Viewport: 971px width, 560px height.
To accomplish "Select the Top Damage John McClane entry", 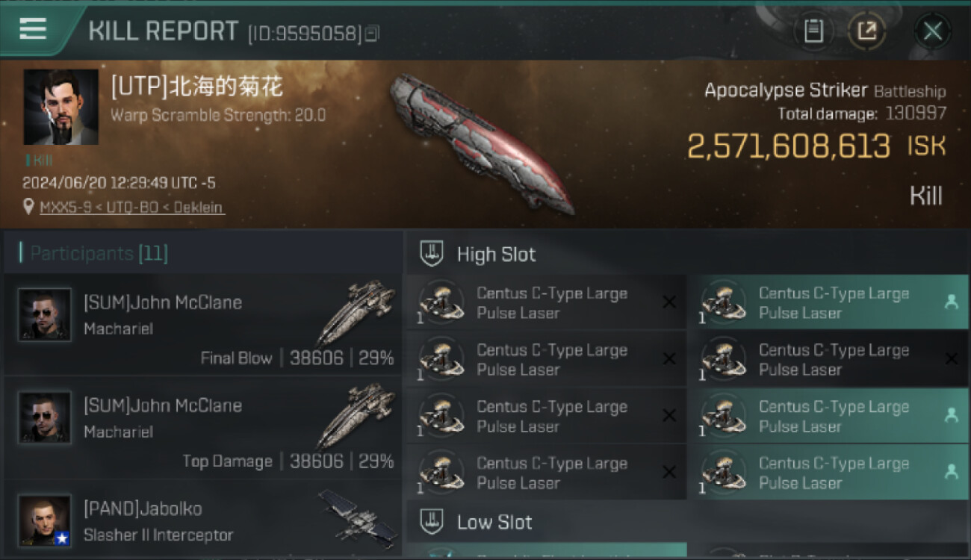I will tap(203, 428).
